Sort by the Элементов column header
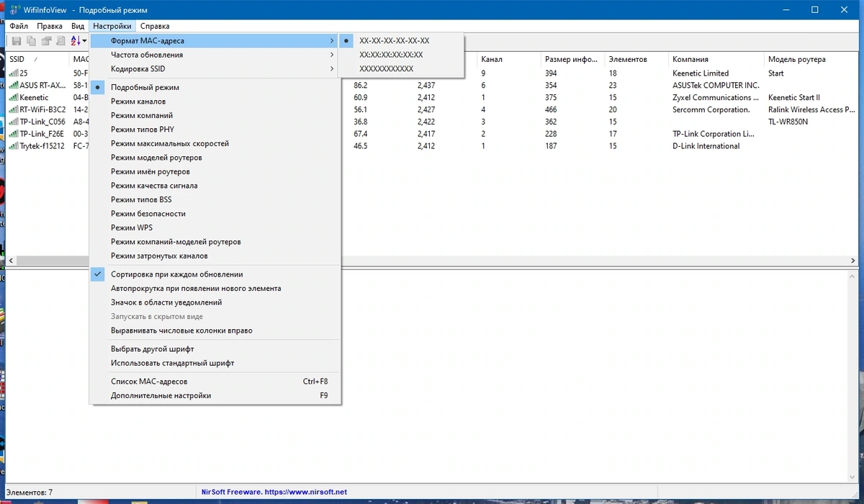The height and width of the screenshot is (504, 864). coord(636,59)
